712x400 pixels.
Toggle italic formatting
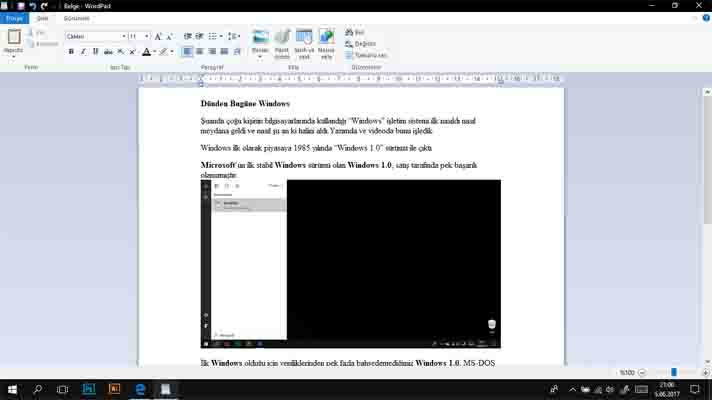(x=83, y=51)
